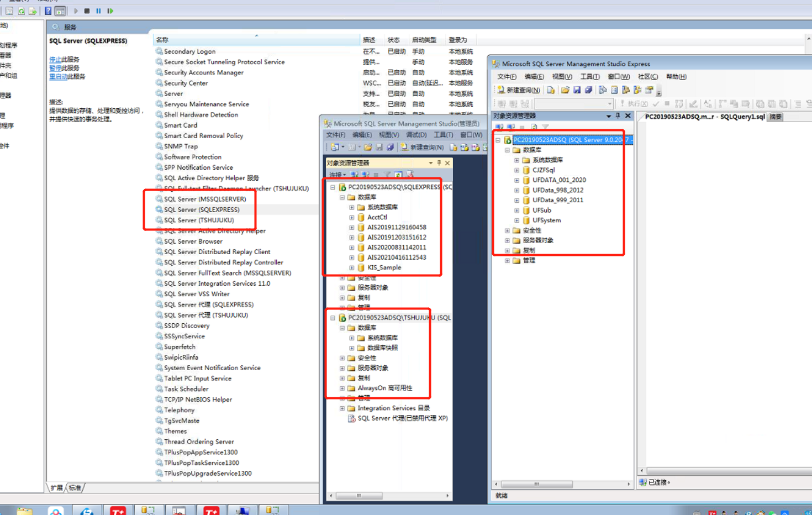
Task: Select the UFDATA_001_2020 database in Express tree
Action: coord(559,180)
